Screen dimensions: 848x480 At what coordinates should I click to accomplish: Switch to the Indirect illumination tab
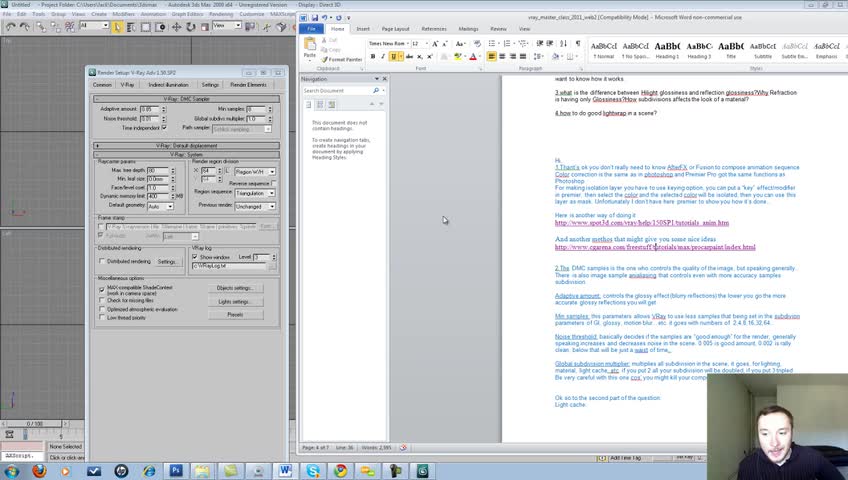[x=168, y=85]
